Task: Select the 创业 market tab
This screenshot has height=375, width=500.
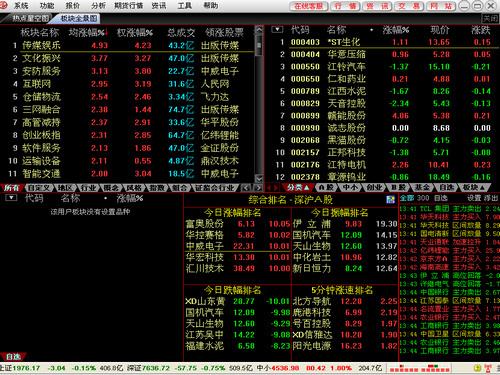Action: coord(374,188)
